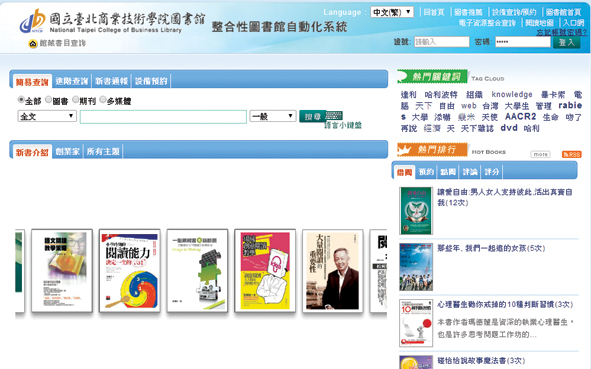591x369 pixels.
Task: Open the 全文 search field dropdown
Action: 47,116
